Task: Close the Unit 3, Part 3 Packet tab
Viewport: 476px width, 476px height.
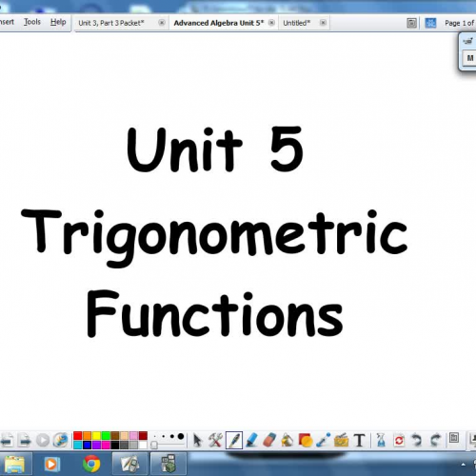Action: 162,23
